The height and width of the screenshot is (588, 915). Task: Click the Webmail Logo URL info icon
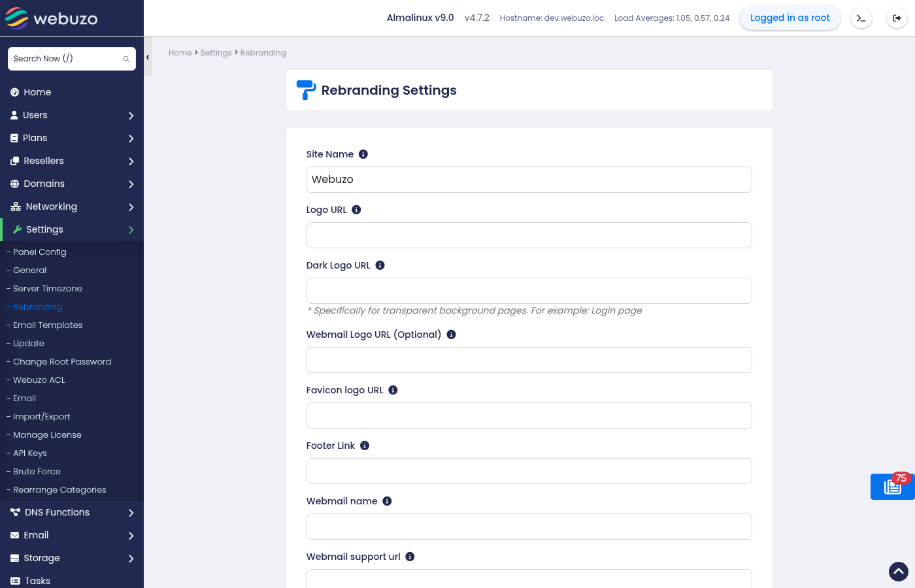pos(451,335)
